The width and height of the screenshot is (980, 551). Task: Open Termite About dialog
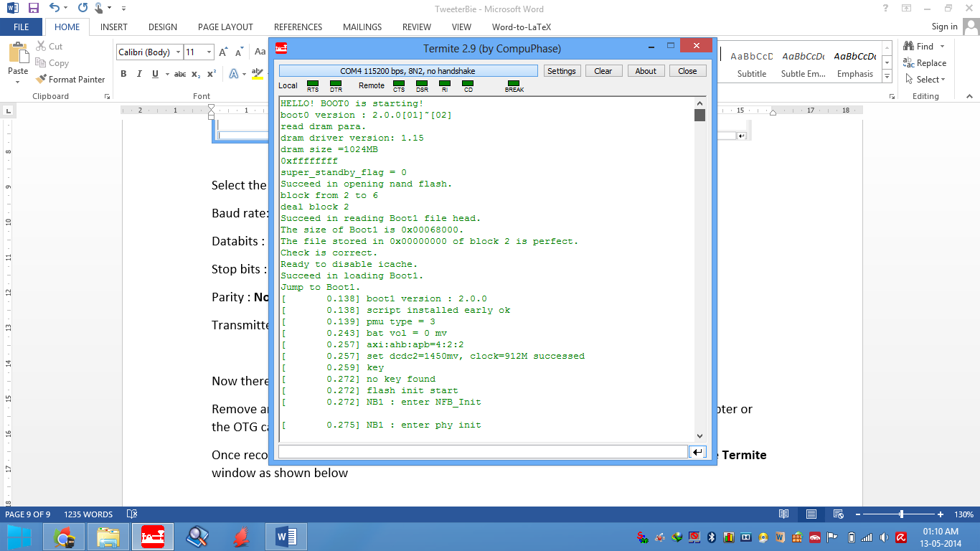click(646, 71)
